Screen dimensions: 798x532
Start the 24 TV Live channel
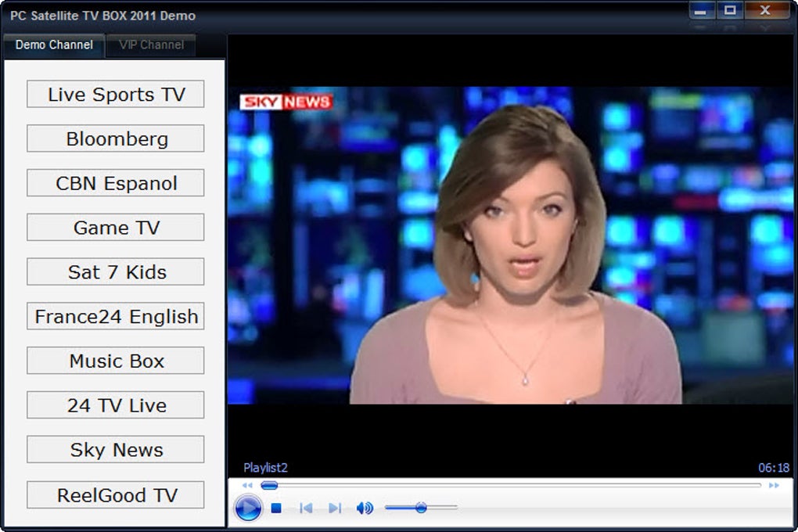coord(116,404)
